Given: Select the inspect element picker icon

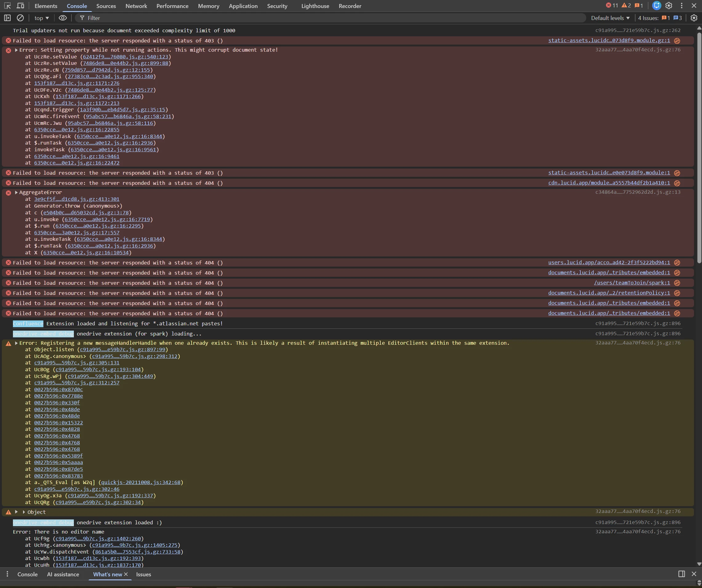Looking at the screenshot, I should [x=7, y=6].
